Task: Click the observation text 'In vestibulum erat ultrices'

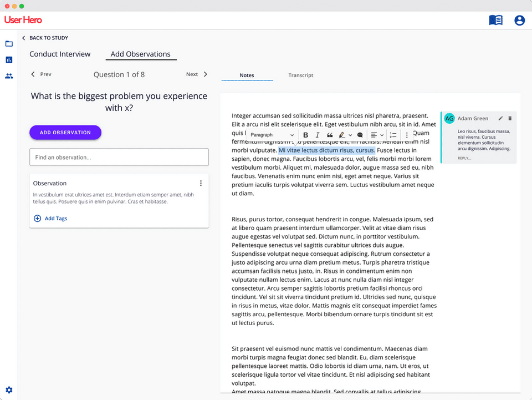Action: [x=113, y=198]
